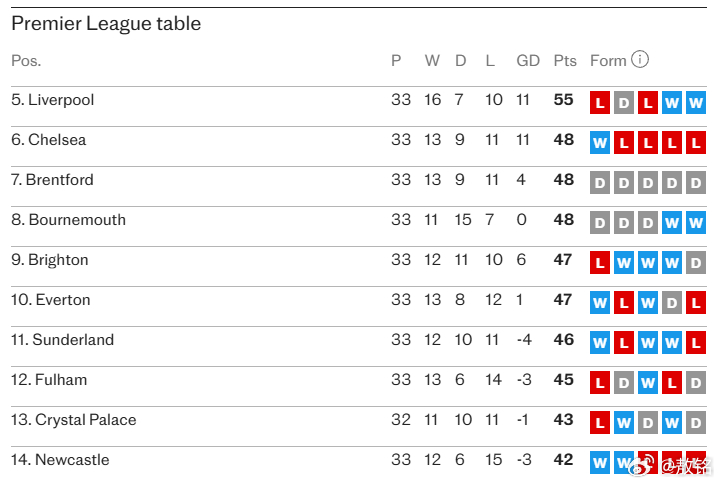Image resolution: width=721 pixels, height=485 pixels.
Task: Click the Pos. column header
Action: pyautogui.click(x=26, y=60)
